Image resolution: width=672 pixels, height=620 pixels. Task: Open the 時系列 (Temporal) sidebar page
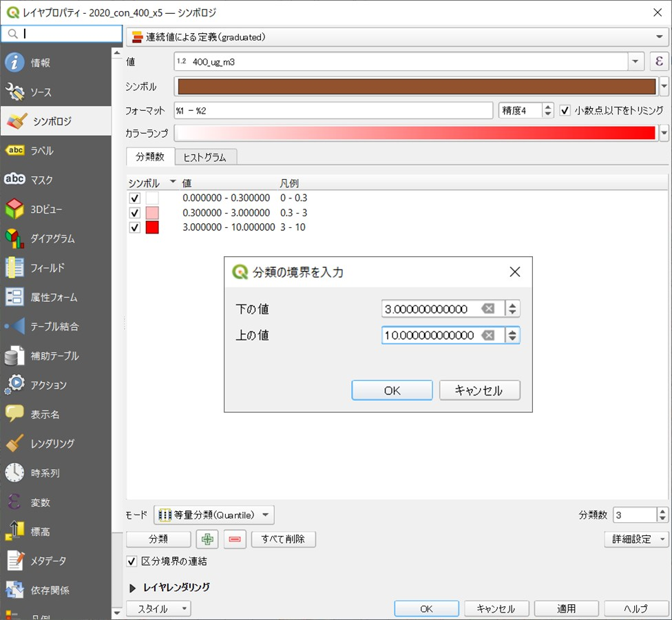(56, 473)
